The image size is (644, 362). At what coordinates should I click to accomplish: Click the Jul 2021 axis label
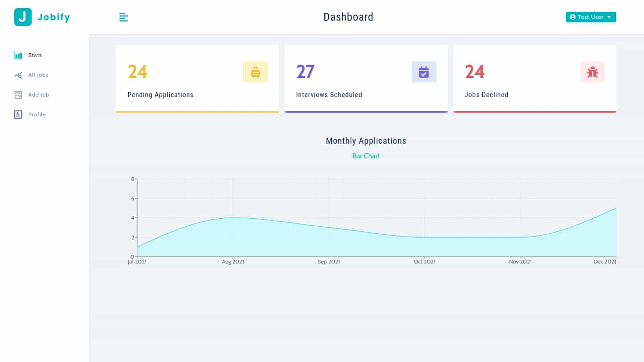pos(137,262)
